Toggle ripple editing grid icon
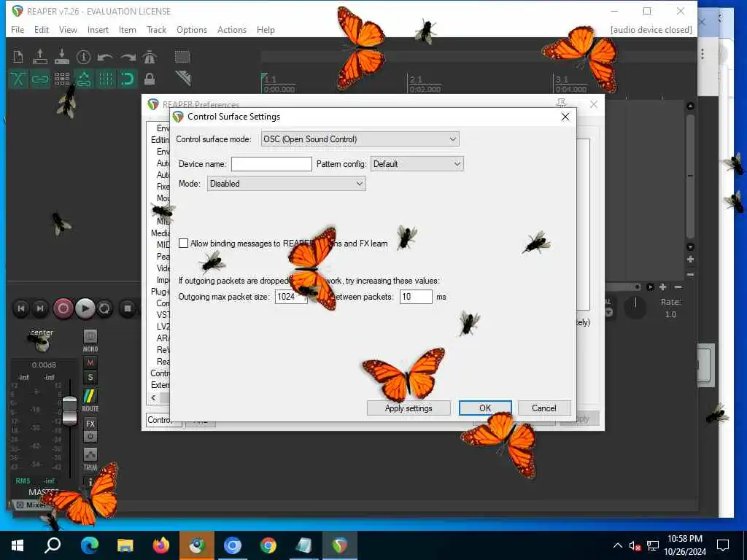Screen dimensions: 747x560 [x=62, y=79]
